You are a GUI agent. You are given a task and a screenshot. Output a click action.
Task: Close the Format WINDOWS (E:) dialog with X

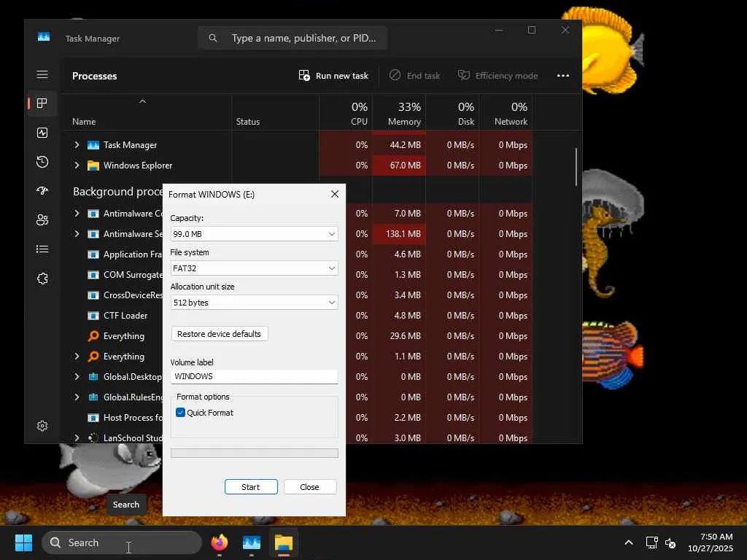click(x=335, y=194)
